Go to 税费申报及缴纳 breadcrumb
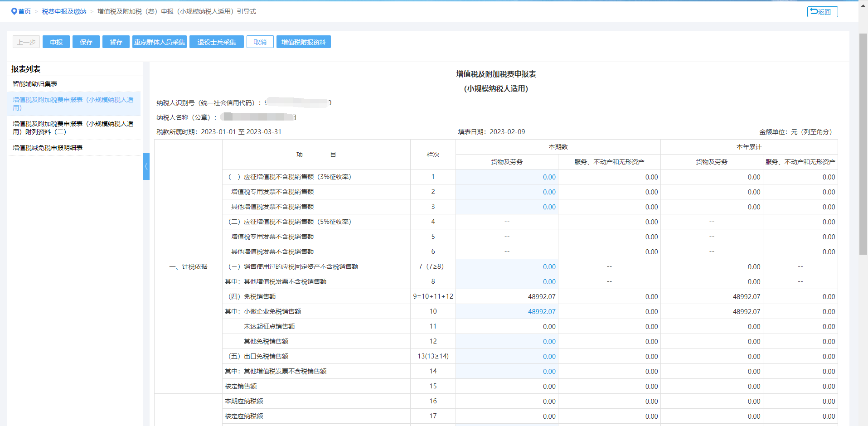 64,11
